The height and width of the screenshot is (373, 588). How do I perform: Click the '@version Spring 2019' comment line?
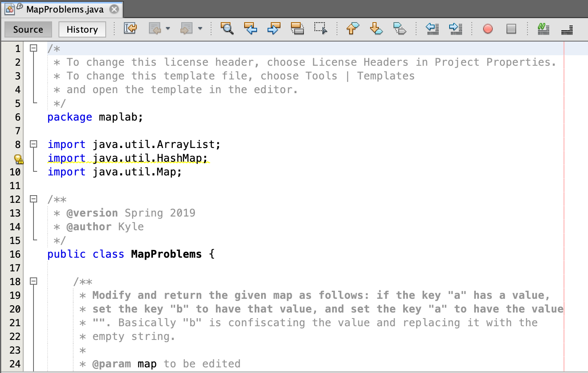125,213
